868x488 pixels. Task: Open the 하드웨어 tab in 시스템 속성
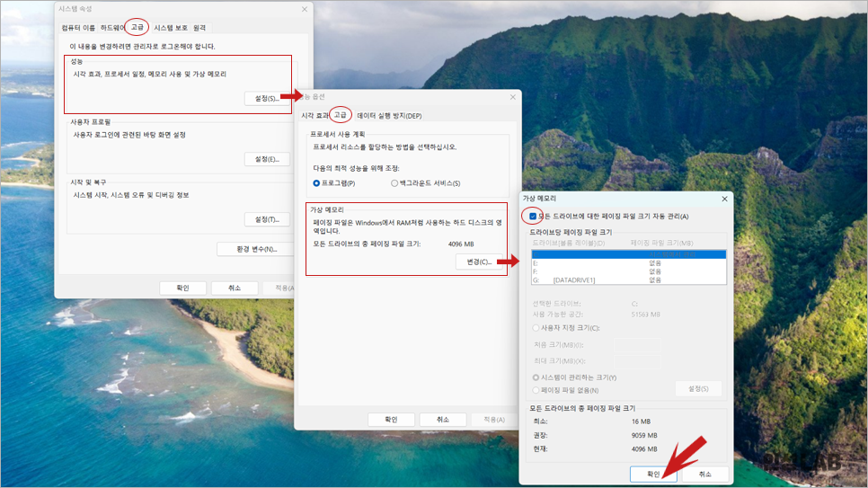tap(111, 28)
